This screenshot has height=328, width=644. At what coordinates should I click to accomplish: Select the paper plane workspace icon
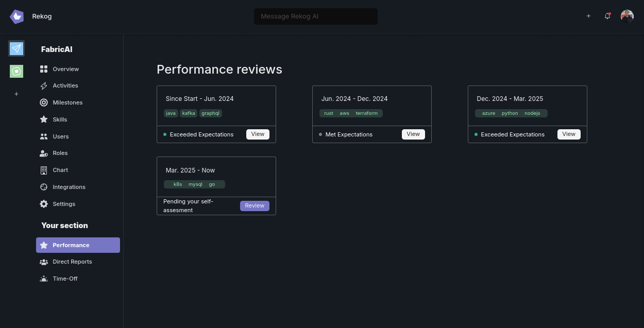tap(16, 48)
